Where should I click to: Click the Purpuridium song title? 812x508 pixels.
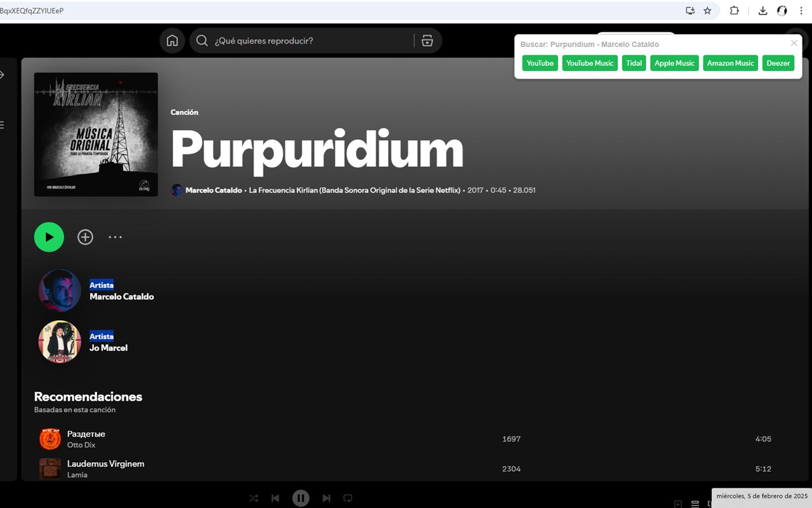pos(317,150)
